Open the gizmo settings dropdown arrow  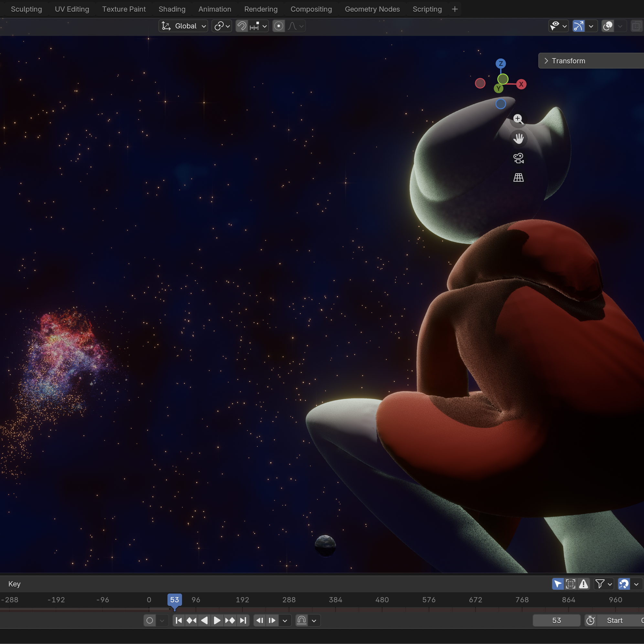pos(591,26)
